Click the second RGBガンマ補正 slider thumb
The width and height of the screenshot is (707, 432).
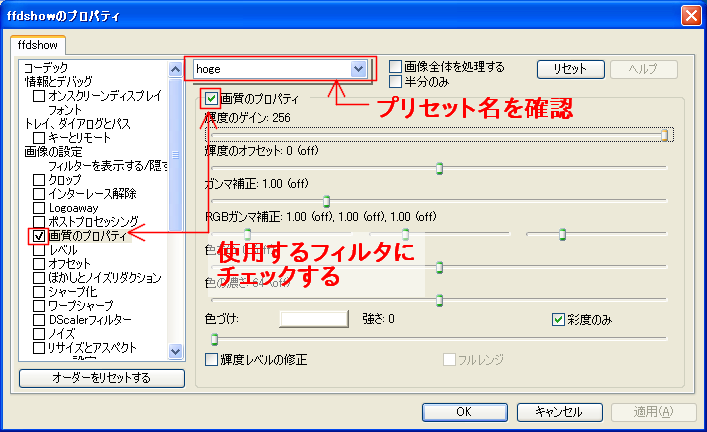click(x=405, y=234)
